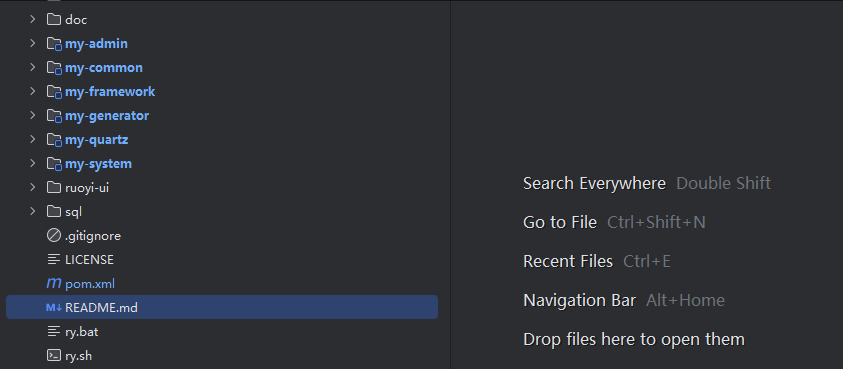Click the ry.bat file icon
Screen dimensions: 843x369
click(54, 331)
